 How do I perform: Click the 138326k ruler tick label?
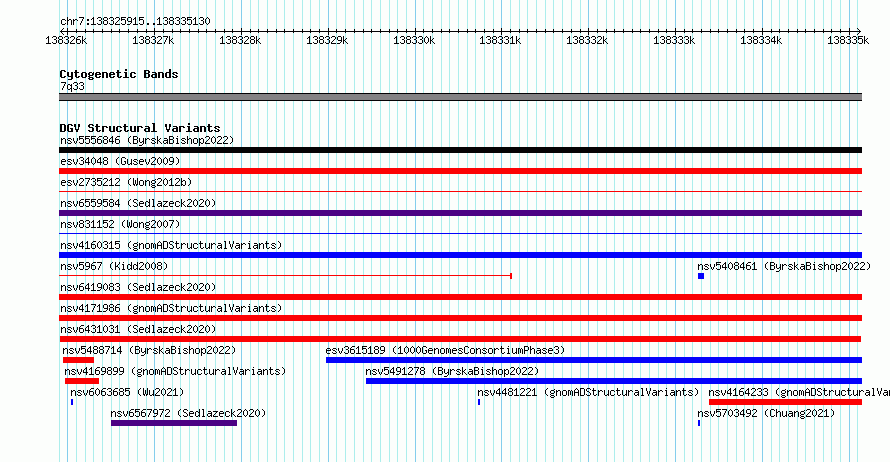[x=66, y=40]
